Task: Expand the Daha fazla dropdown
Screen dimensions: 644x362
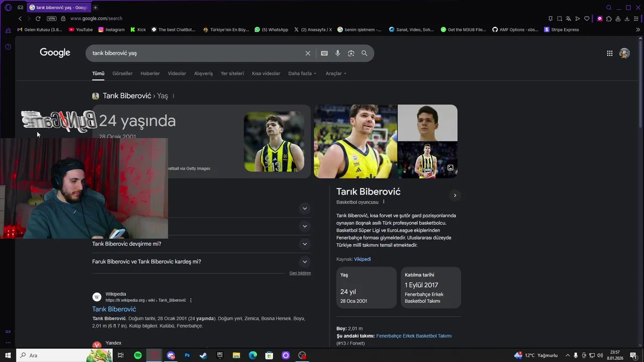Action: (x=302, y=73)
